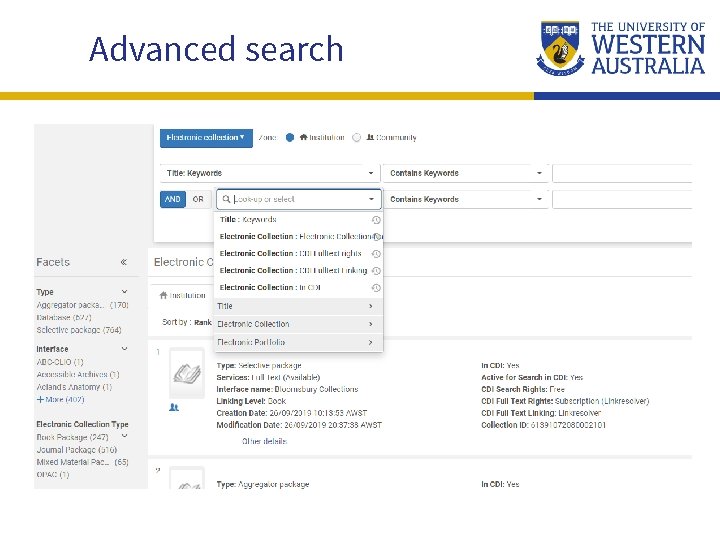Select recent Electronic Collection : Electronic Collection option
The width and height of the screenshot is (720, 540).
point(298,236)
